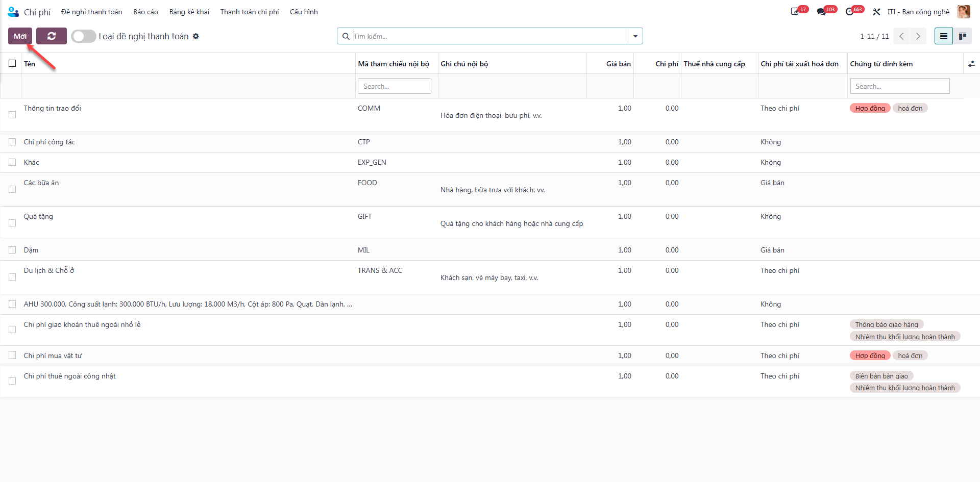Check the Chi phí công tác row

pyautogui.click(x=12, y=142)
